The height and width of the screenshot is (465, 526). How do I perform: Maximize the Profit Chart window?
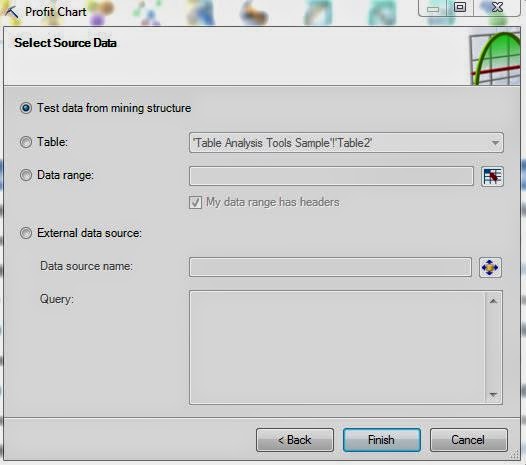460,7
